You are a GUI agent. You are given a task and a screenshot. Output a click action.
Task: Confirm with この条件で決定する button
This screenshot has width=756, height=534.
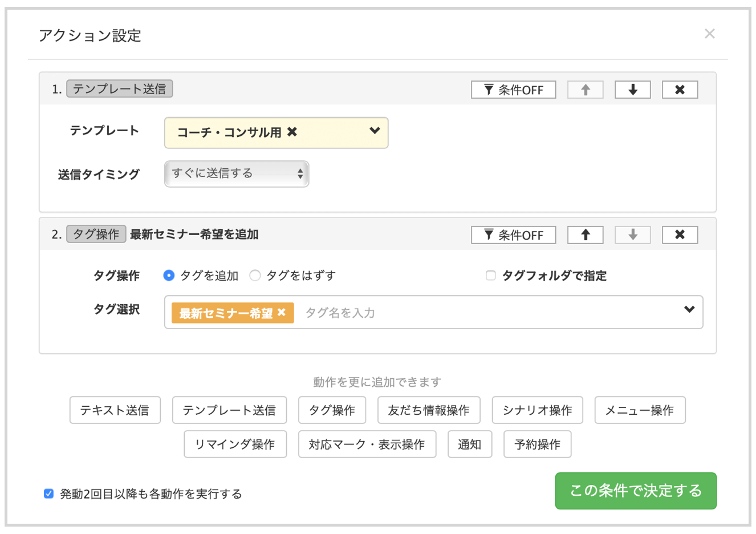click(635, 491)
